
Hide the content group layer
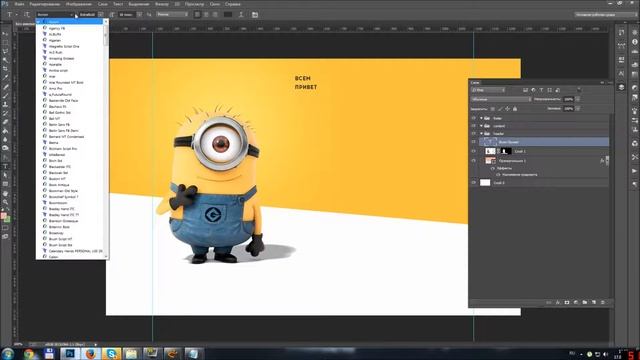473,126
